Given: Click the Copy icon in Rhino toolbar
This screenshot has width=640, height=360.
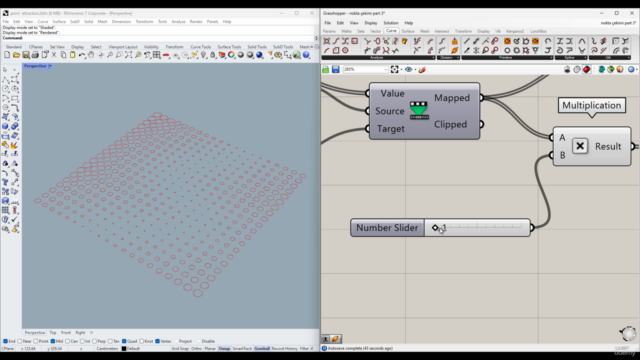Looking at the screenshot, I should click(63, 55).
